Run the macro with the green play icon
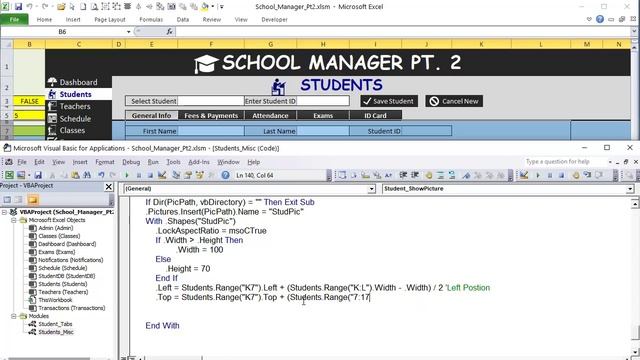 tap(127, 175)
